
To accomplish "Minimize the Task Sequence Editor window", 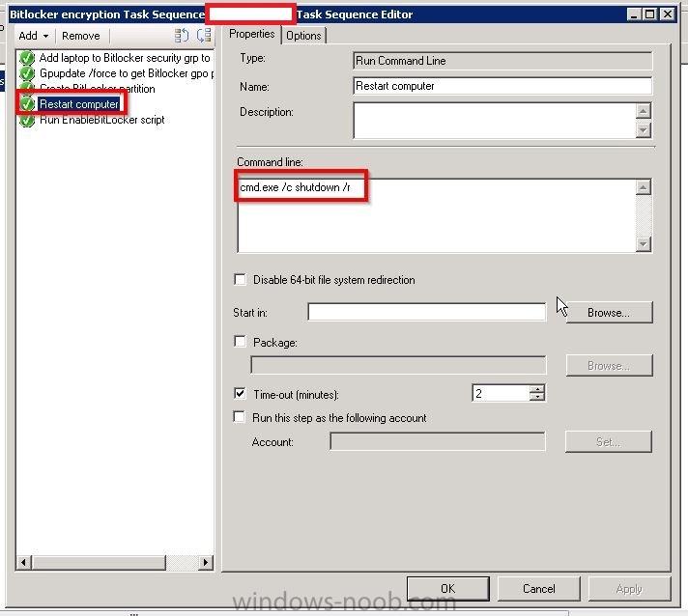I will point(633,14).
